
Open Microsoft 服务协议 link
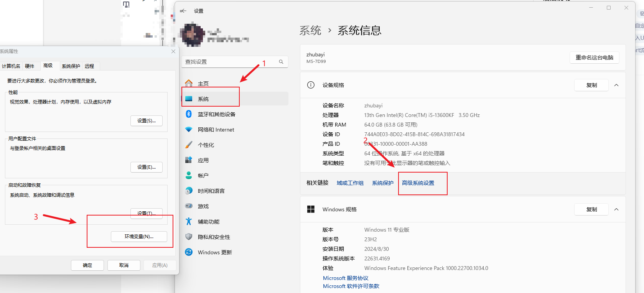tap(346, 278)
